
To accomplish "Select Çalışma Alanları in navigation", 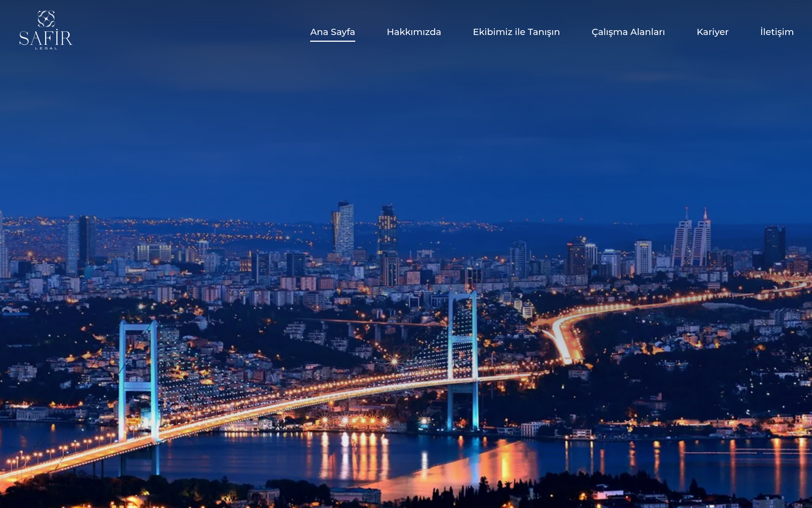I will pos(628,32).
